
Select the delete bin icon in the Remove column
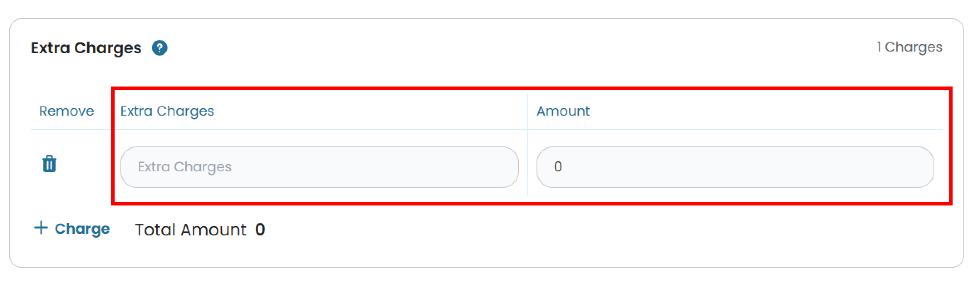(x=49, y=164)
